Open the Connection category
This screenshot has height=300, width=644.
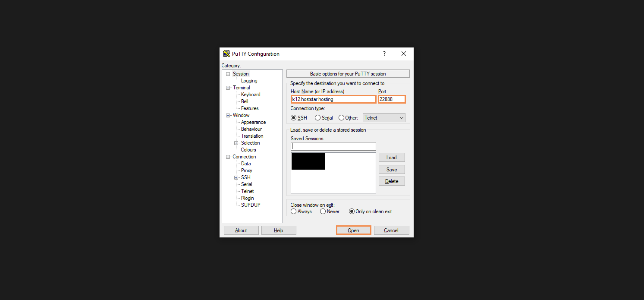point(245,157)
